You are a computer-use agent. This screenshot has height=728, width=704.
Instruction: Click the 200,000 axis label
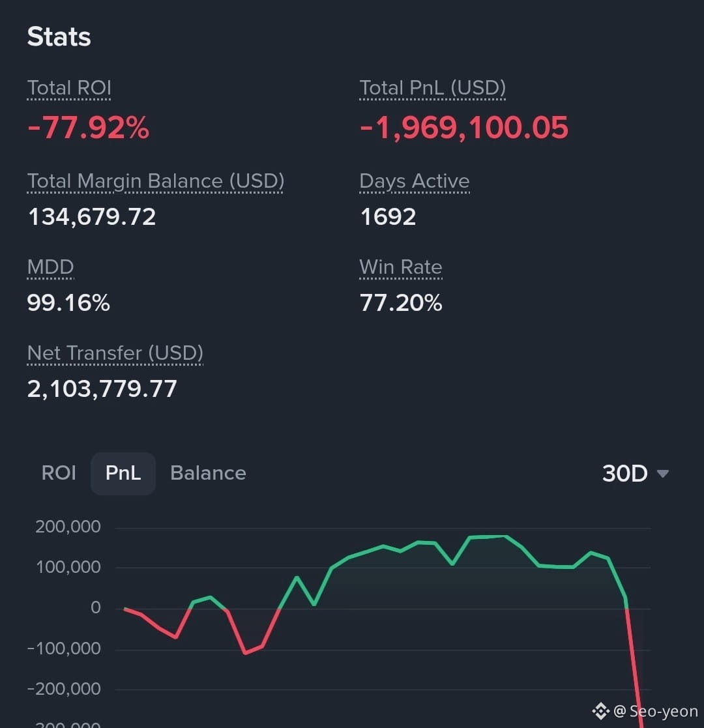coord(68,527)
